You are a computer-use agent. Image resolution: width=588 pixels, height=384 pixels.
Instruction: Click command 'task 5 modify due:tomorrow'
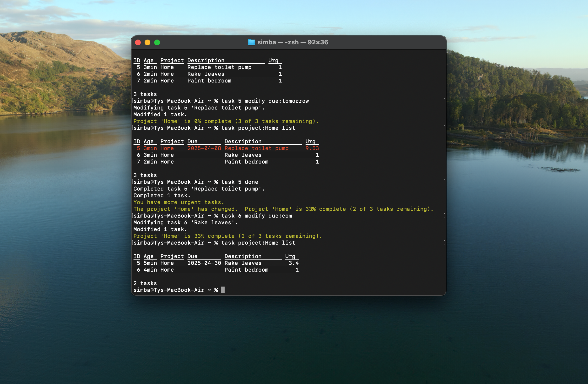tap(265, 101)
